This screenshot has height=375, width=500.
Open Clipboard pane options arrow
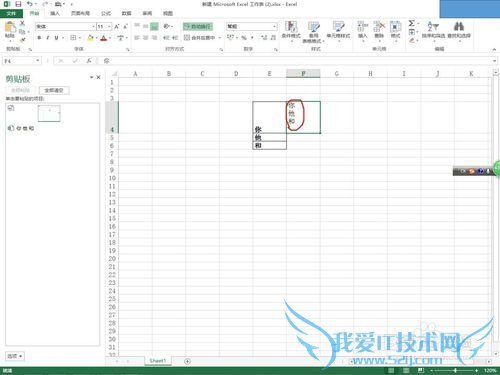[x=91, y=77]
